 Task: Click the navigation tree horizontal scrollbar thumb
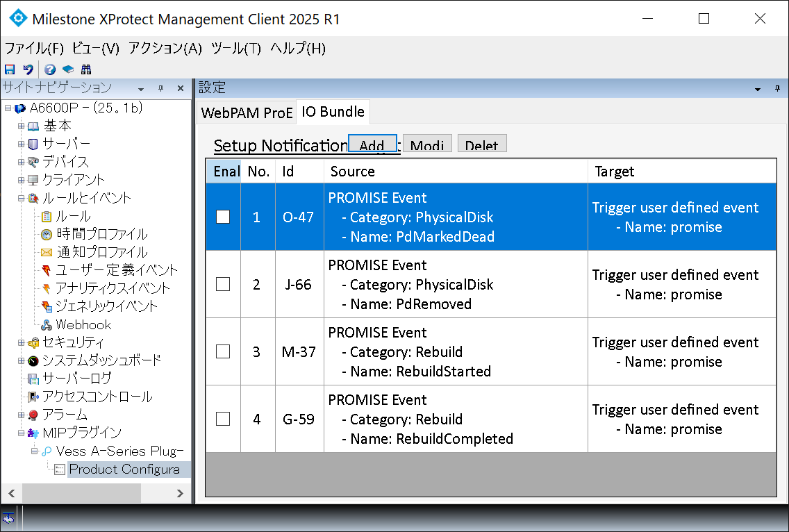pyautogui.click(x=81, y=493)
